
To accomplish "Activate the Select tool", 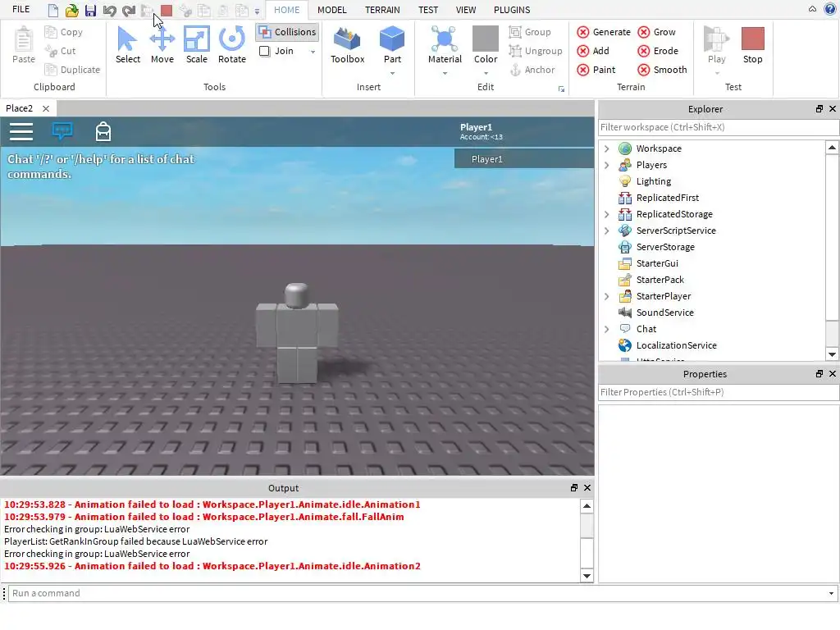I will tap(127, 45).
